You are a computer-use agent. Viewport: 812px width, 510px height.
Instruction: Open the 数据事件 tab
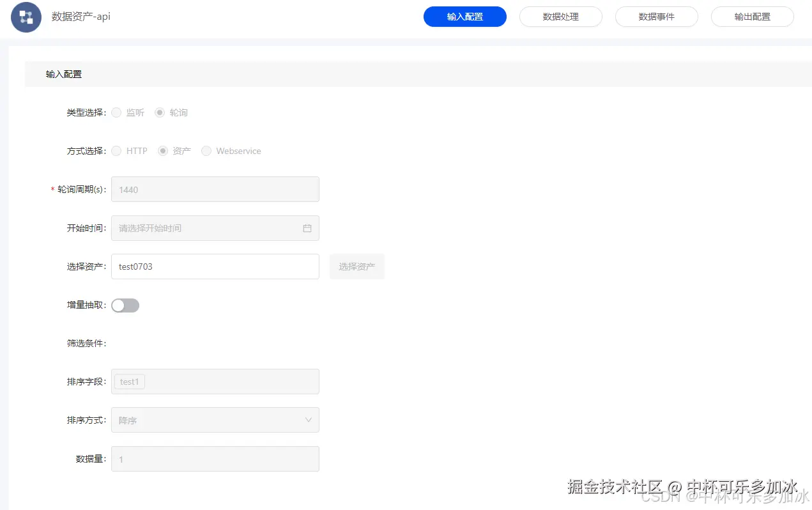point(657,17)
